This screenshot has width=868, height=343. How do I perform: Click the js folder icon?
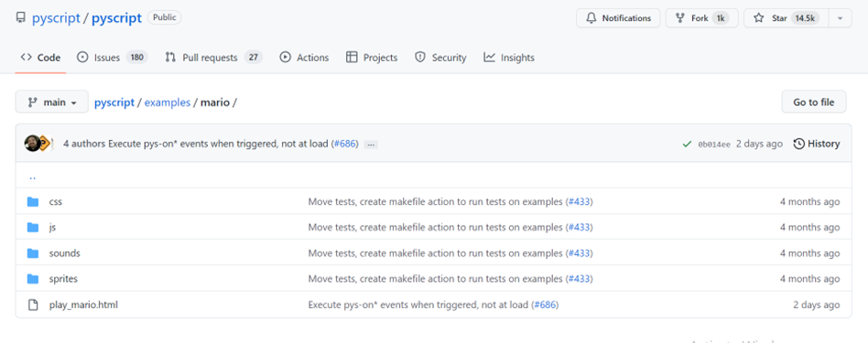(x=33, y=228)
